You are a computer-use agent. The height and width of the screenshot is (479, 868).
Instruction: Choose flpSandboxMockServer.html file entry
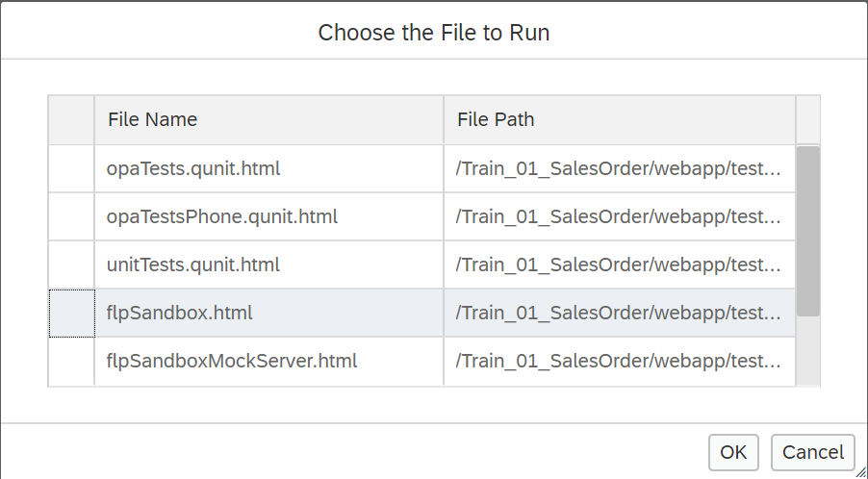pos(232,362)
